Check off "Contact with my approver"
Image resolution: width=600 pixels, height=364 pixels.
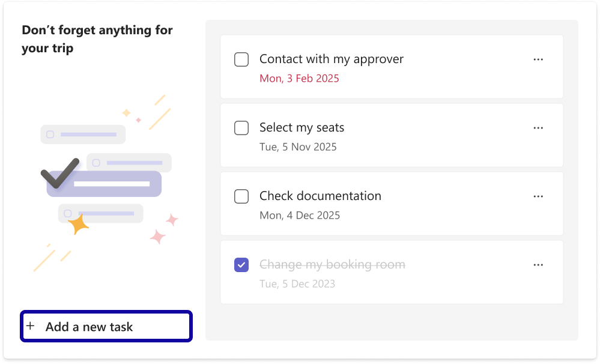click(x=241, y=59)
